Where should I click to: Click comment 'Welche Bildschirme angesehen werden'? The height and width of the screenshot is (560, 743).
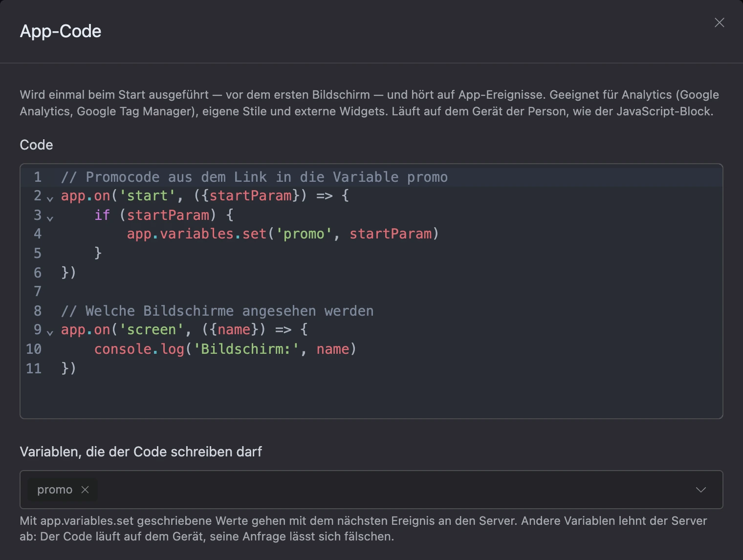click(x=217, y=311)
